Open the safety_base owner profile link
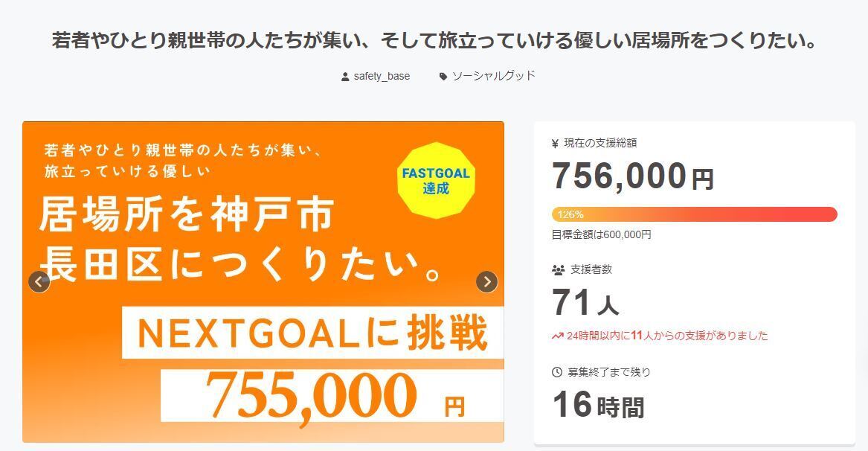 tap(382, 76)
